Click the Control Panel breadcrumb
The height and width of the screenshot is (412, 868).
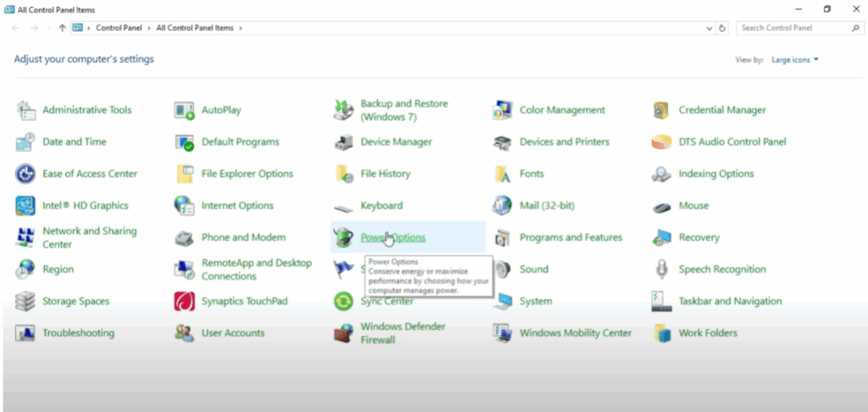point(119,28)
